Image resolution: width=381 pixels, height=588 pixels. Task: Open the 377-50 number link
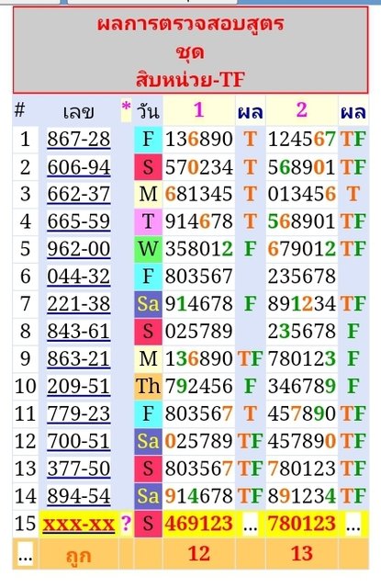click(79, 469)
